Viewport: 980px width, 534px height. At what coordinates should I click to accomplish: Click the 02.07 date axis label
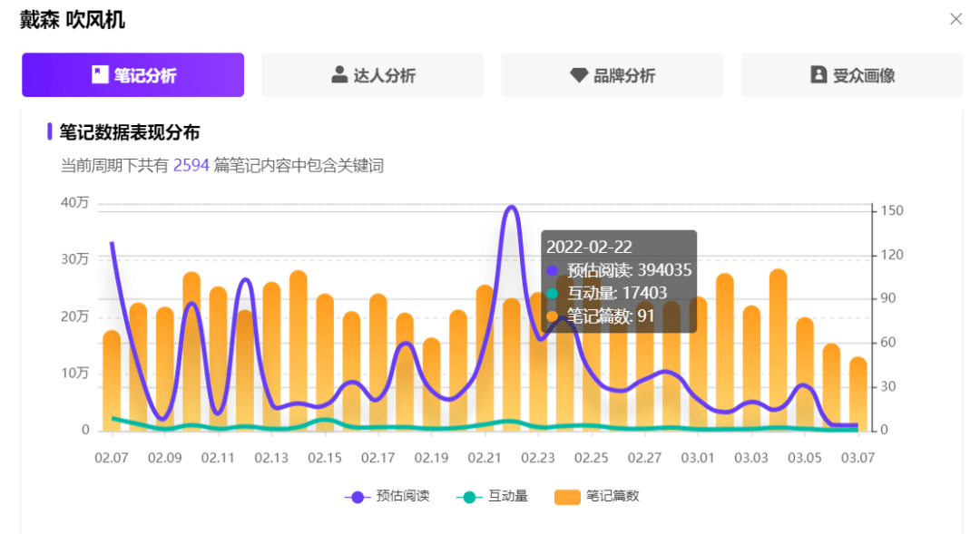tap(112, 458)
